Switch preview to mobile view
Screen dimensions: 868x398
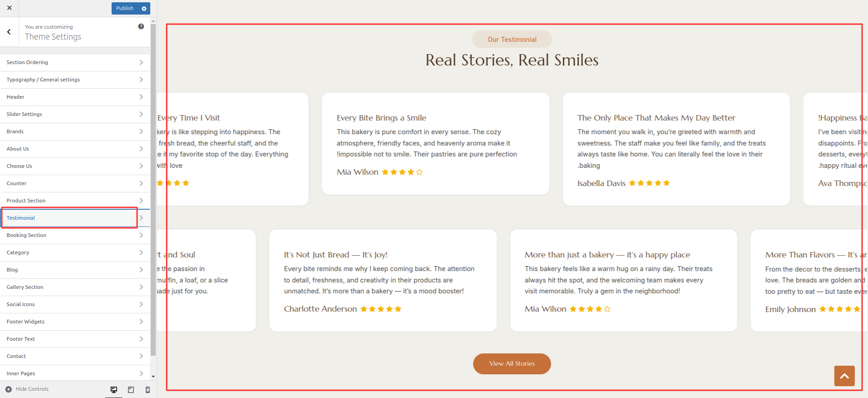tap(147, 389)
